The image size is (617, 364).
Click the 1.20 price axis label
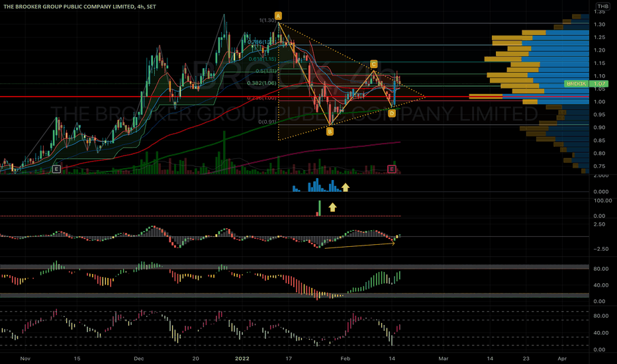[599, 50]
